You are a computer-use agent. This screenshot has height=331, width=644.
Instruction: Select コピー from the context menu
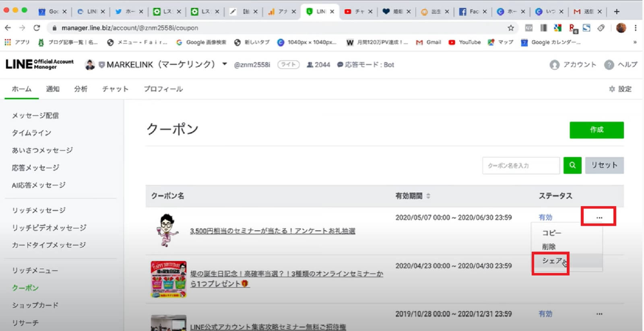coord(551,233)
